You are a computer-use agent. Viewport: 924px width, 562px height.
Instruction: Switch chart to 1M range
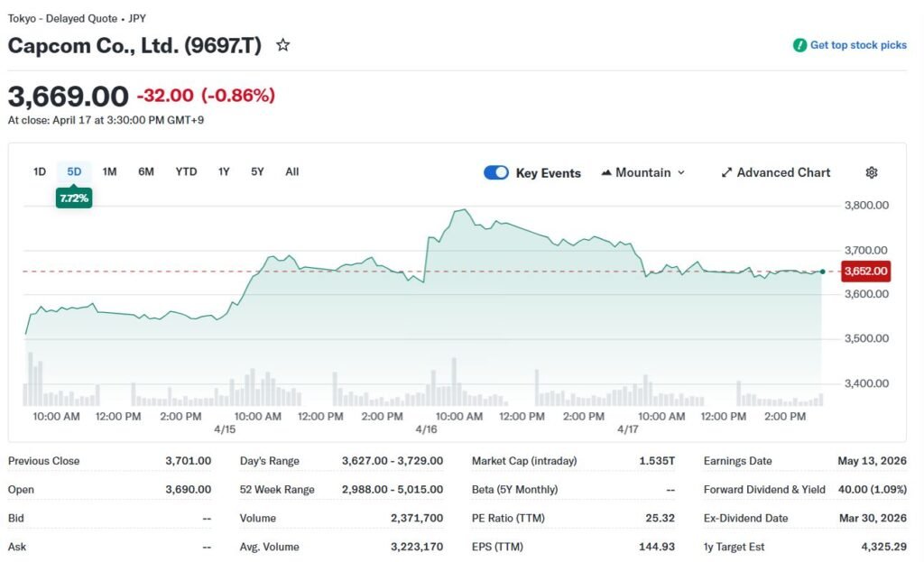click(x=109, y=171)
